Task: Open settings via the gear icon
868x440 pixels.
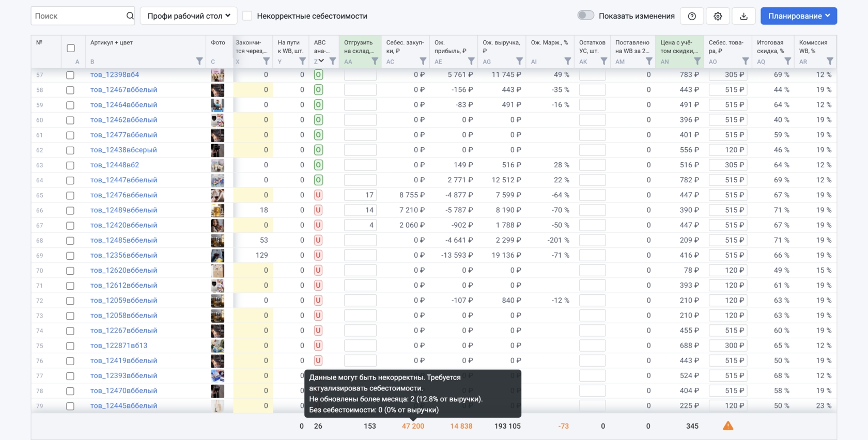Action: pyautogui.click(x=718, y=16)
